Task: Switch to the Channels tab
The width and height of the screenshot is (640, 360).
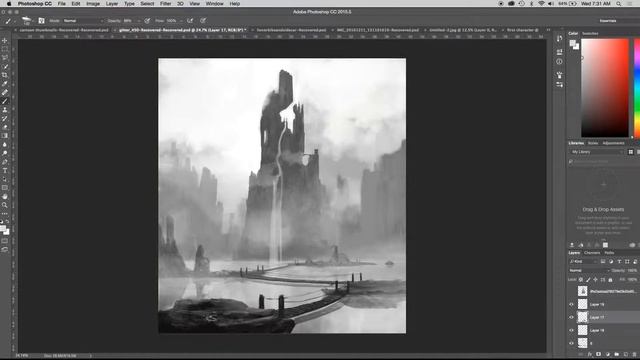Action: pyautogui.click(x=592, y=253)
